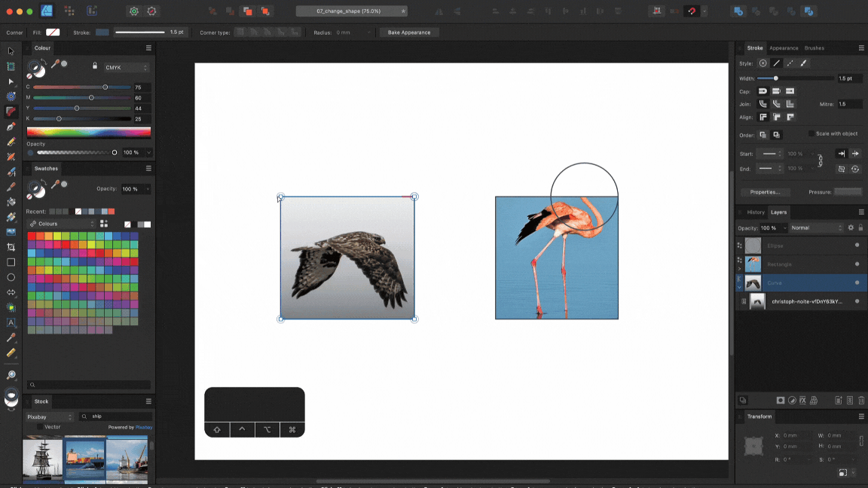Select the Rectangle shape tool
The image size is (868, 488).
pyautogui.click(x=11, y=263)
